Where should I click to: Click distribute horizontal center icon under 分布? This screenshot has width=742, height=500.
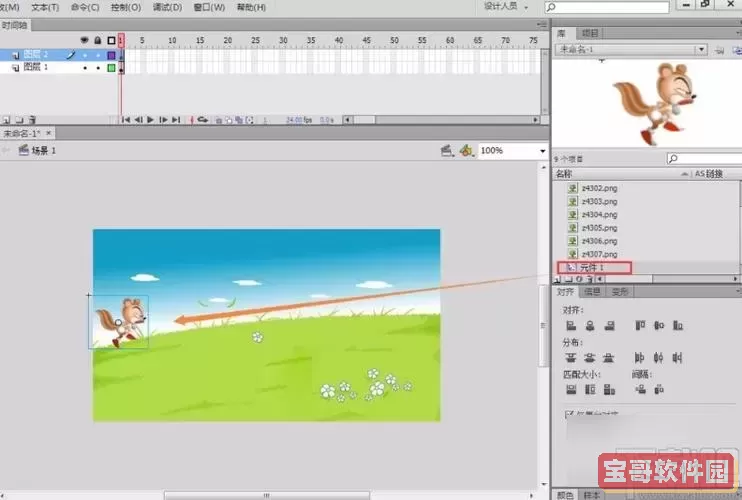pyautogui.click(x=658, y=358)
